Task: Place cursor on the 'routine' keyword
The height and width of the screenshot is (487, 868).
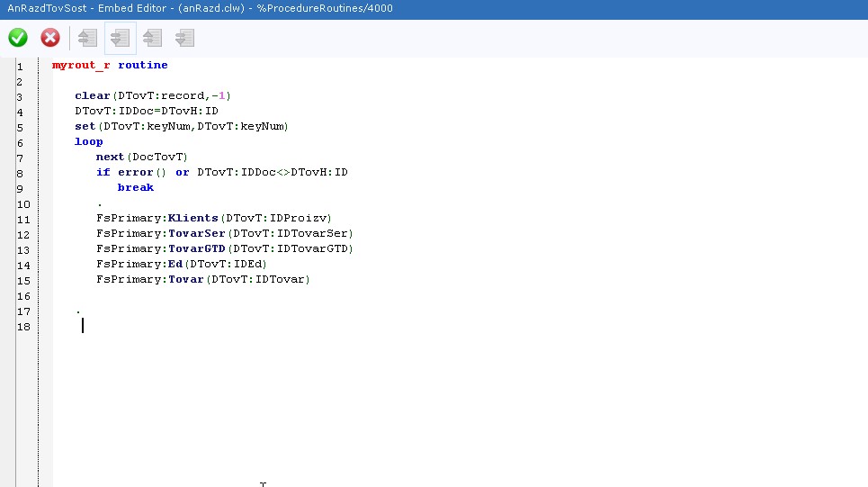Action: coord(142,65)
